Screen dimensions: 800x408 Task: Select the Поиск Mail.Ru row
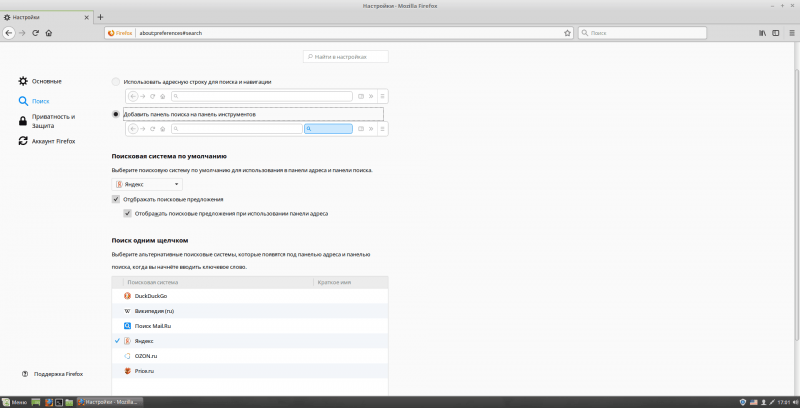(250, 326)
